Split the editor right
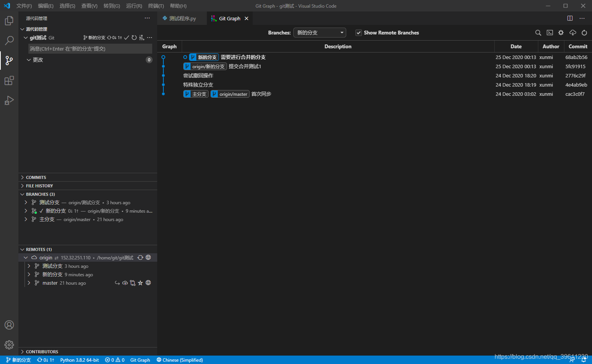 (x=570, y=18)
